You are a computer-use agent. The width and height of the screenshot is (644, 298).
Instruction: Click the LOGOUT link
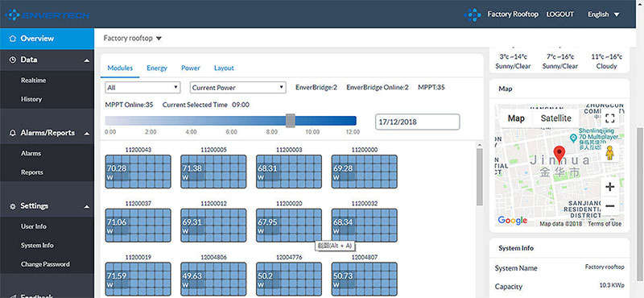pos(559,14)
